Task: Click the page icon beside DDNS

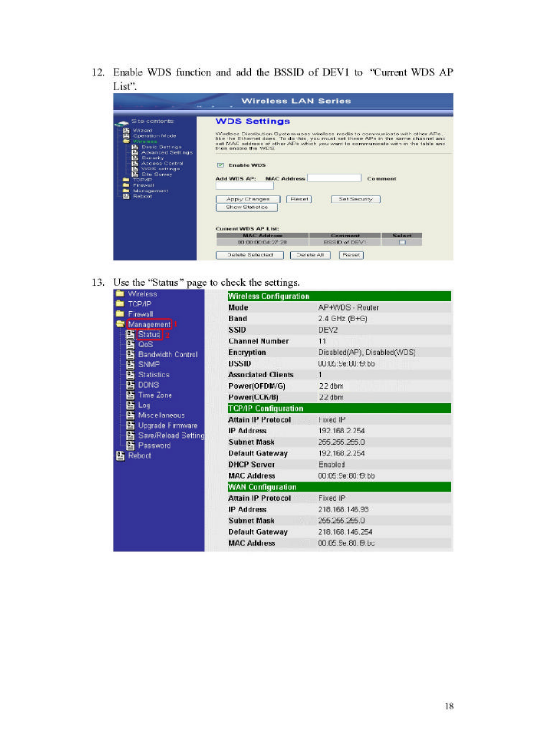Action: tap(130, 384)
